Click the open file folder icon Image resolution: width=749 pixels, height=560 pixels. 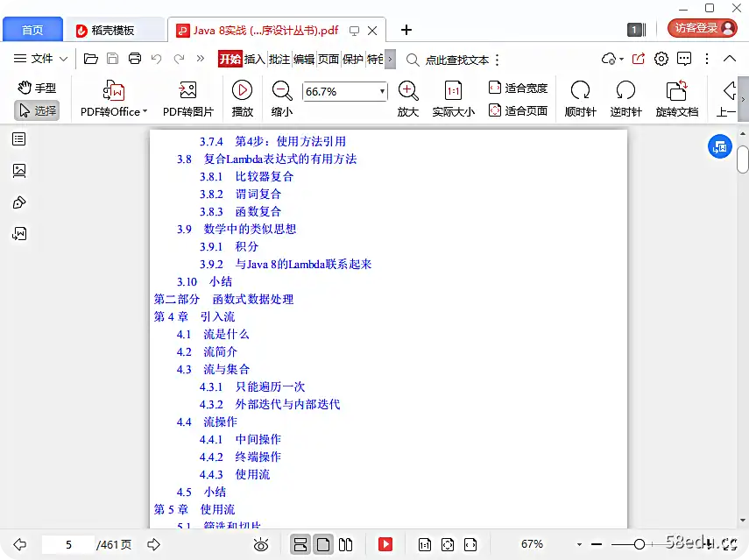point(90,59)
